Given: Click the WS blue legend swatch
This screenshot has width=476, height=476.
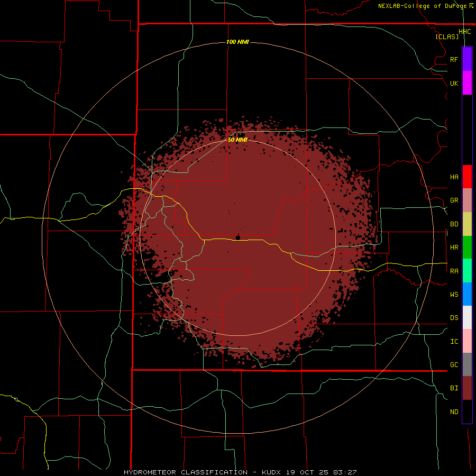Looking at the screenshot, I should pyautogui.click(x=467, y=294).
